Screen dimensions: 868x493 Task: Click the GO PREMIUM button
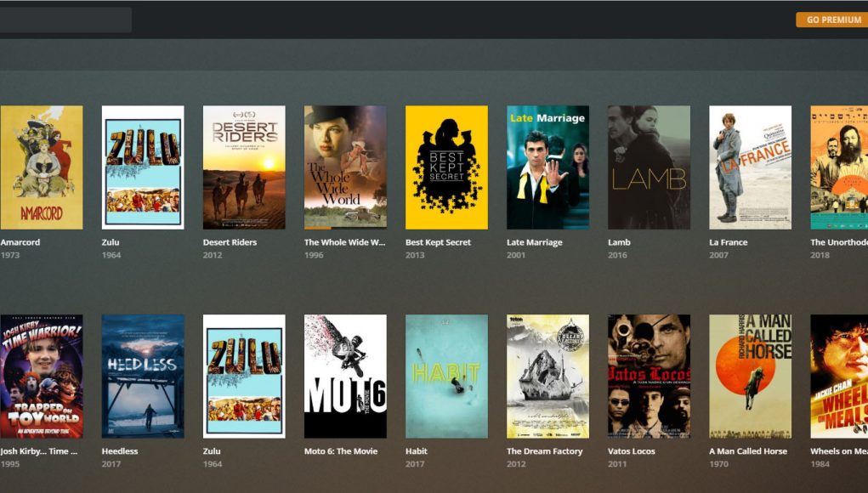click(x=831, y=20)
